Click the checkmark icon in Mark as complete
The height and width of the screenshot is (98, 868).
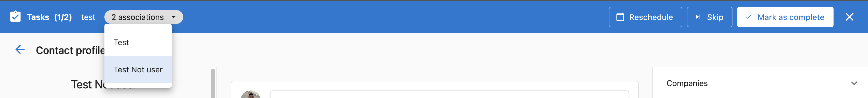748,17
